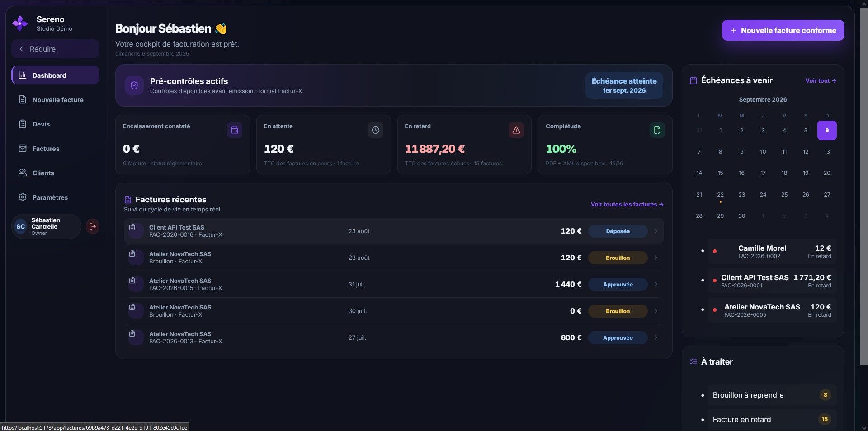Open Atelier NovaTech SAS FAC-2026-0005 deadline

point(772,310)
